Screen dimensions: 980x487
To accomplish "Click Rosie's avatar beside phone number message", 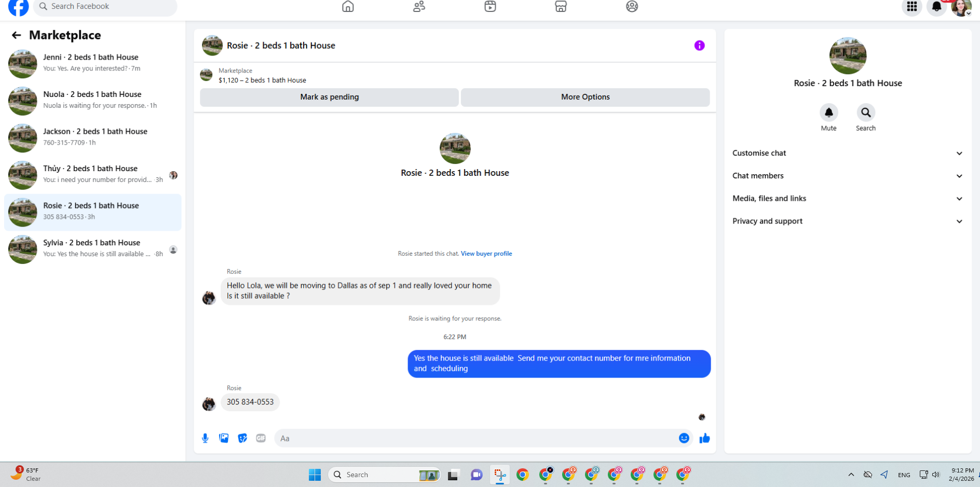I will coord(209,403).
